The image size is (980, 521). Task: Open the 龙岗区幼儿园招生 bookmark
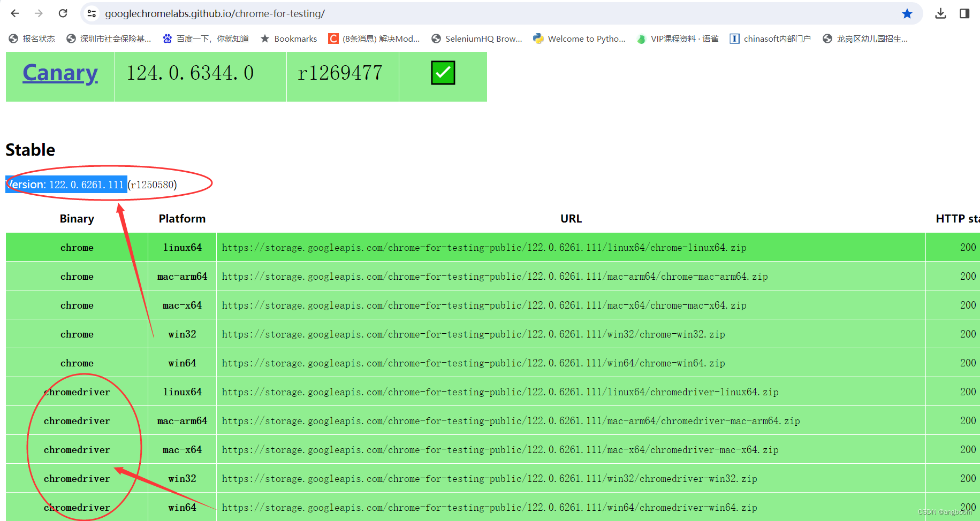pos(865,39)
